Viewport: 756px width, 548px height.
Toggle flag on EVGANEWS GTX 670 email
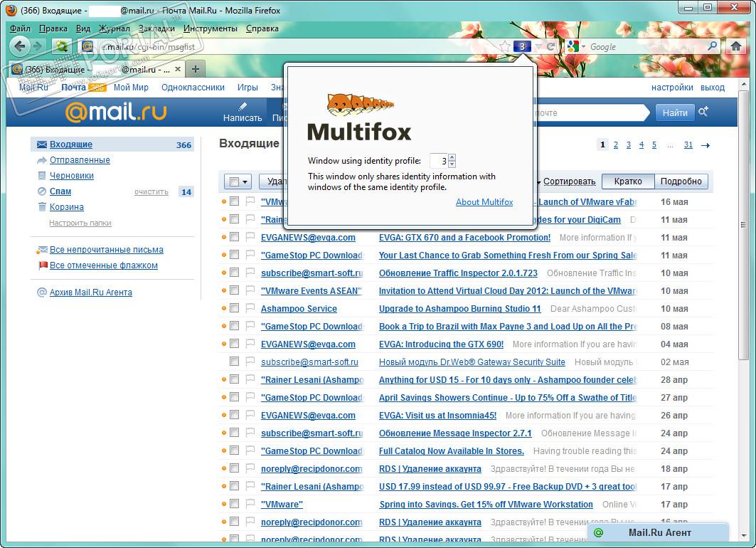point(250,237)
